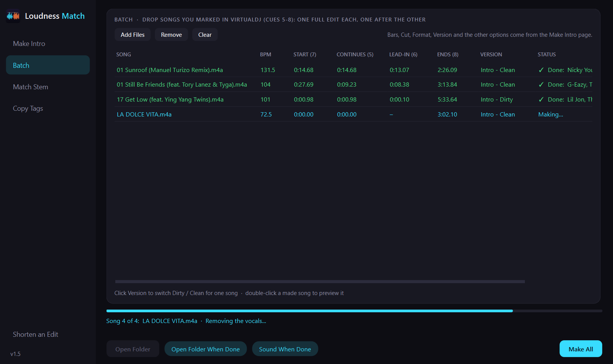
Task: Click the Add Files button
Action: [x=133, y=34]
